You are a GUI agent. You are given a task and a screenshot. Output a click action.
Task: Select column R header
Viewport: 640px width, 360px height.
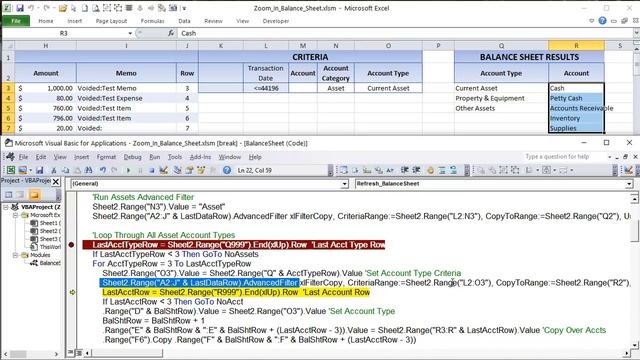point(576,46)
